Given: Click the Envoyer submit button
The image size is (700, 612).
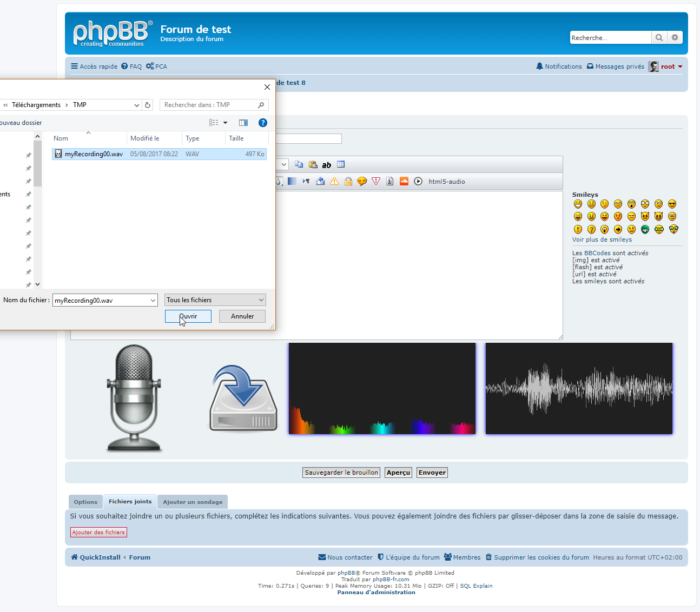Looking at the screenshot, I should [432, 473].
